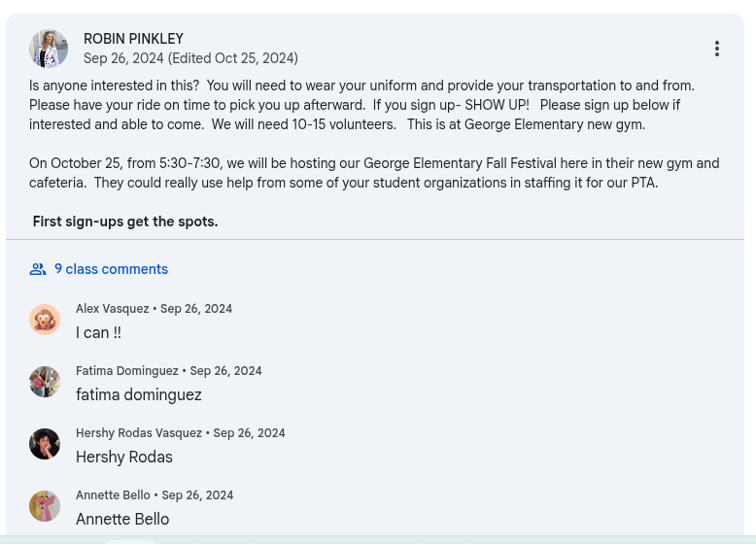Click Fatima Dominguez's name above her comment

[127, 371]
